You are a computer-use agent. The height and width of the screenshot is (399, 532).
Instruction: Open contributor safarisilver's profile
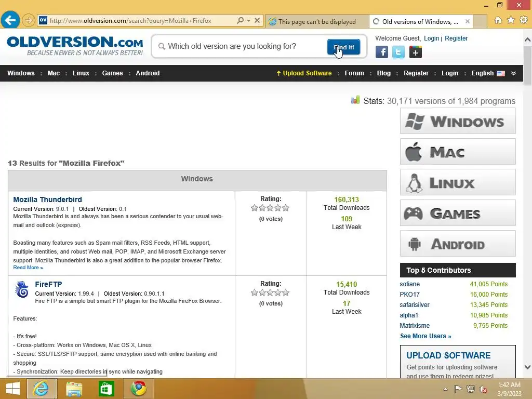414,305
